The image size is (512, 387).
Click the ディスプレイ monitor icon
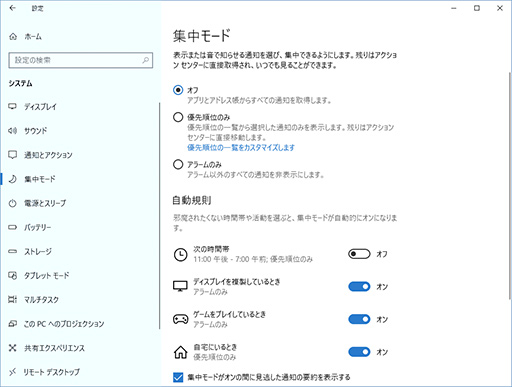click(x=12, y=107)
